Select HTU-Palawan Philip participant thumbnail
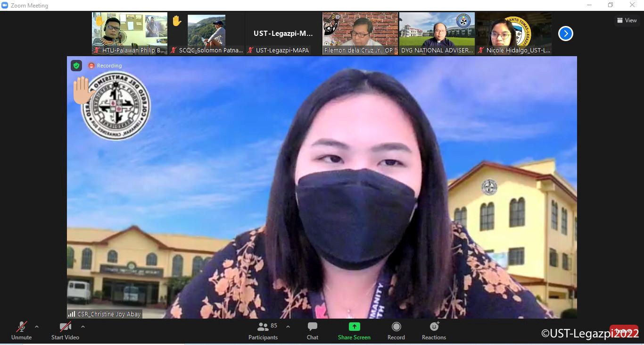 [x=130, y=34]
